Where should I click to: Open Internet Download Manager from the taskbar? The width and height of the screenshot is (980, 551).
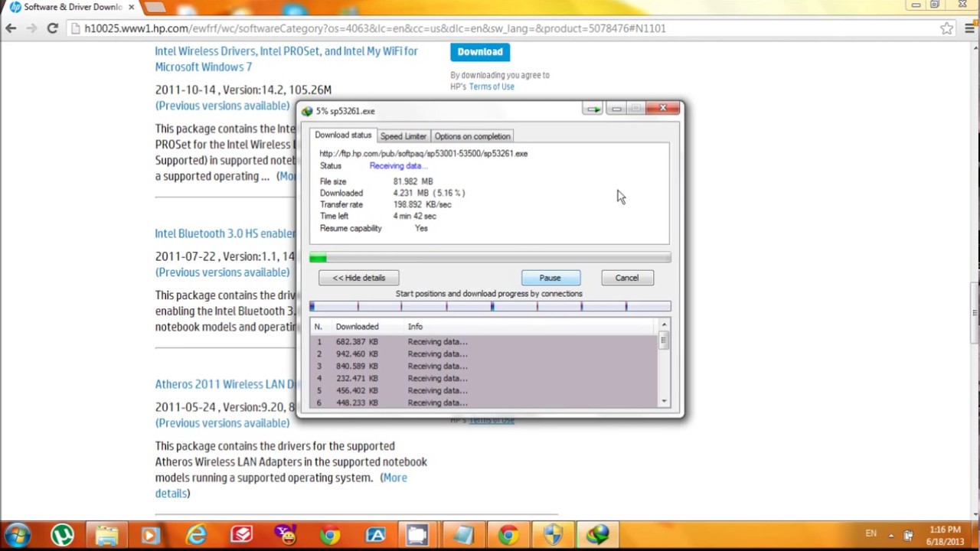(597, 535)
